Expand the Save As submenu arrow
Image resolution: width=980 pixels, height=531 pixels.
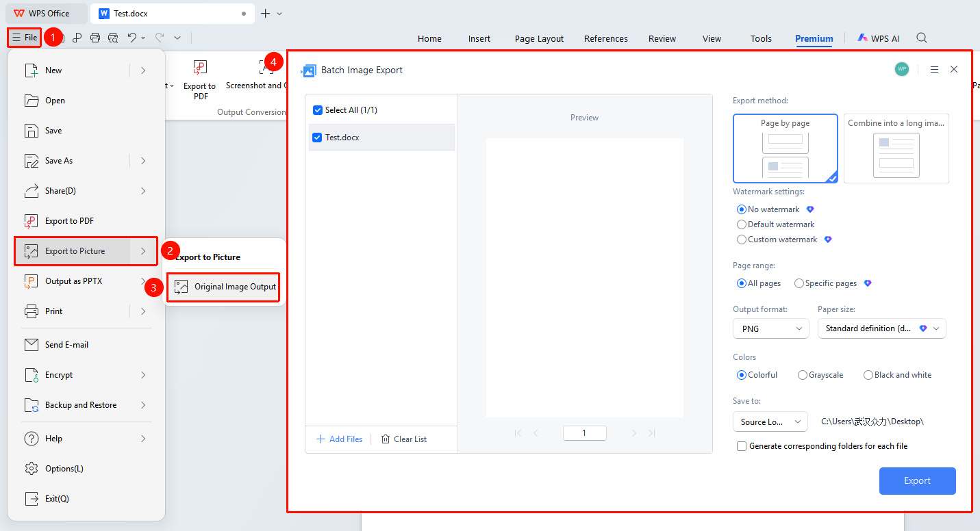(143, 161)
